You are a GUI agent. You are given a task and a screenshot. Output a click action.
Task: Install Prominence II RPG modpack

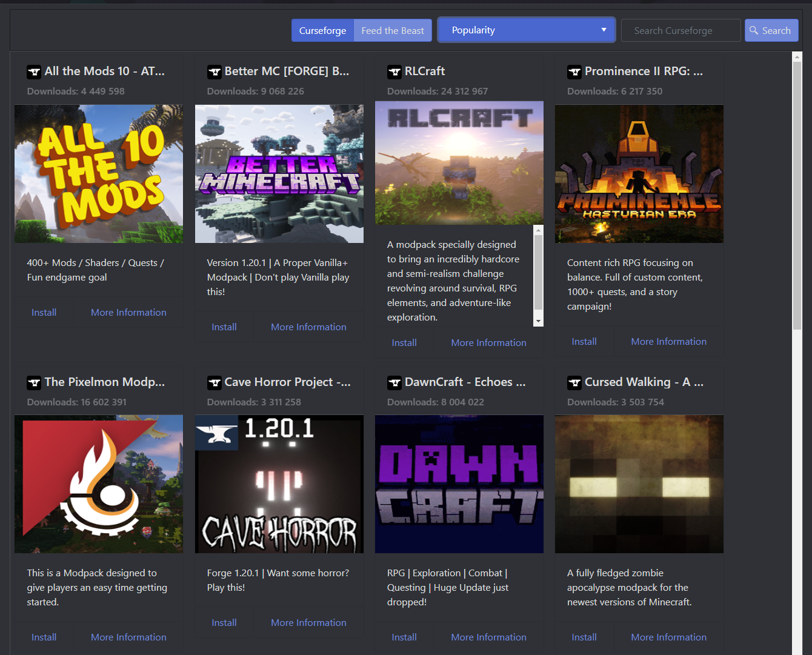584,342
